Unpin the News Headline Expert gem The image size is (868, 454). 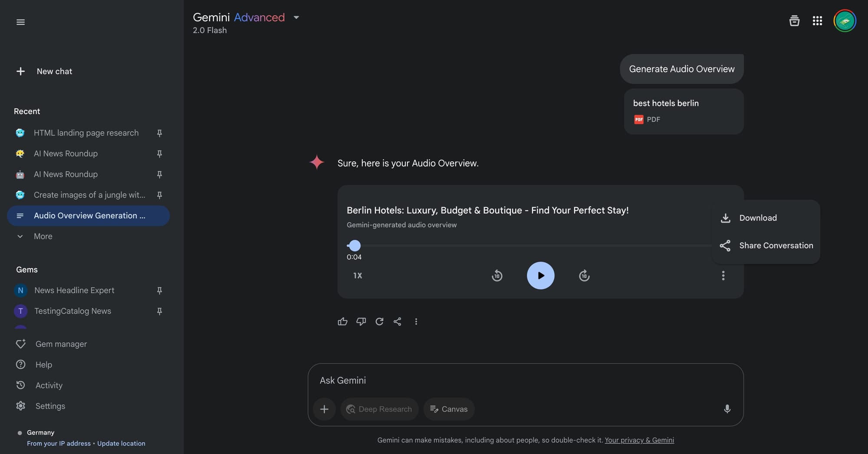point(159,290)
